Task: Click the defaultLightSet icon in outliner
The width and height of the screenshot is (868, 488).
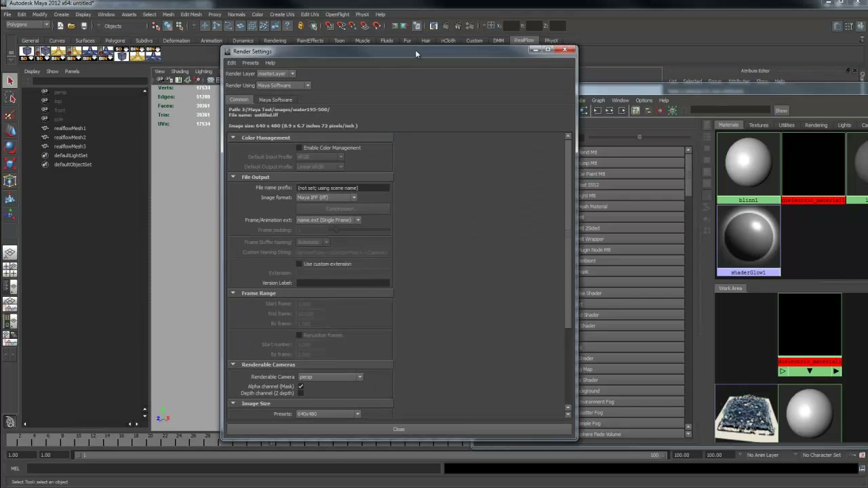Action: [x=45, y=155]
